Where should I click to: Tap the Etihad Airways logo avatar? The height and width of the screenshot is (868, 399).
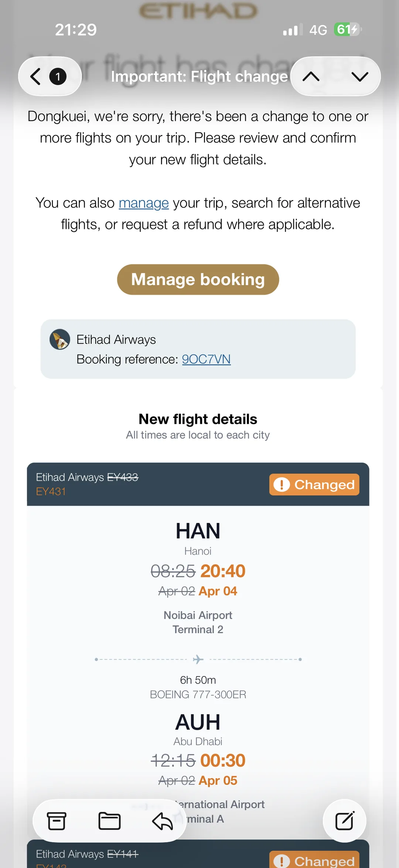[60, 339]
